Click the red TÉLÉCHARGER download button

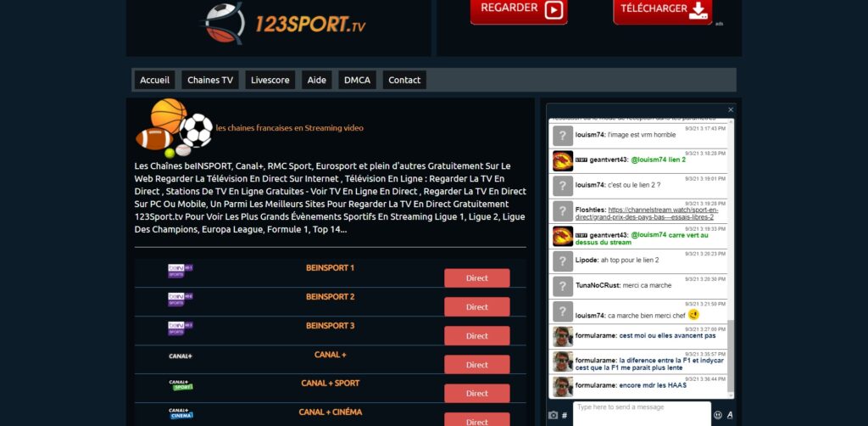pos(662,11)
